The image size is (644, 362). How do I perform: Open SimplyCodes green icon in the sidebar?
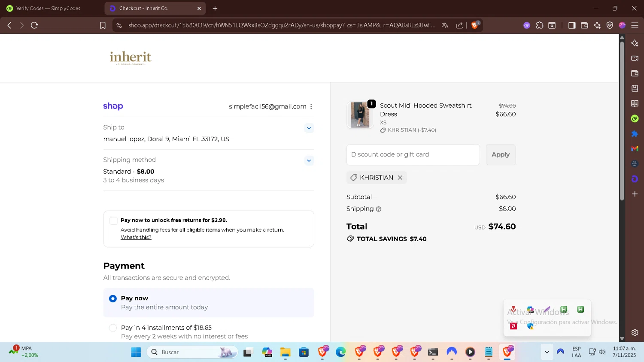[x=635, y=118]
